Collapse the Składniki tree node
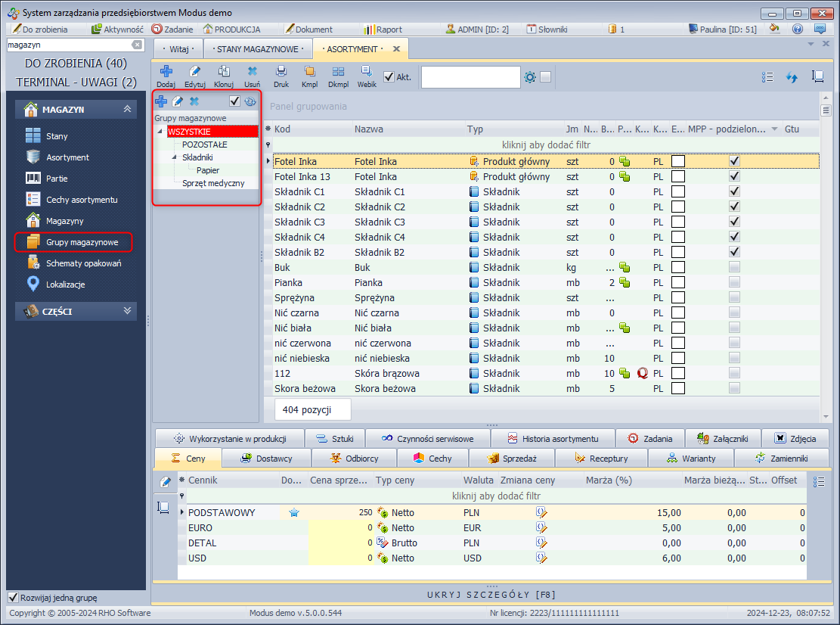The image size is (840, 625). tap(175, 157)
